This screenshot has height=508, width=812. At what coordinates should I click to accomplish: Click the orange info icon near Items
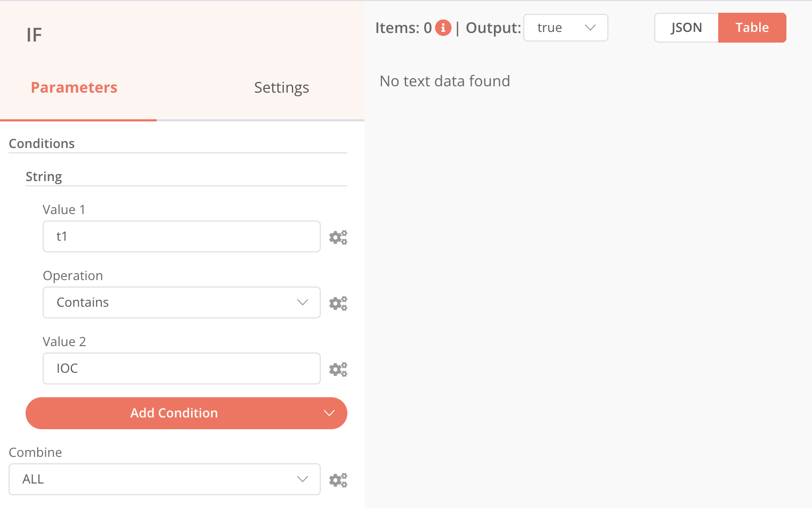click(443, 28)
